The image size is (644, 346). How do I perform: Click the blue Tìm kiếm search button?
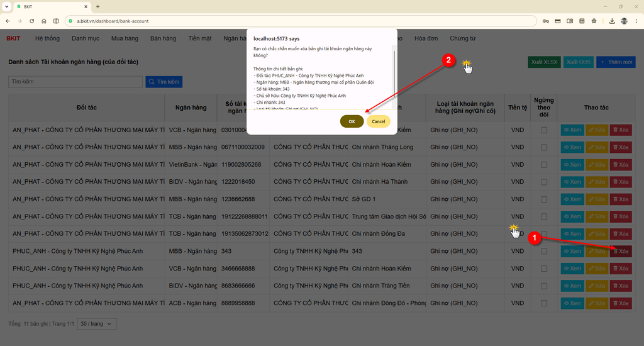tap(164, 82)
